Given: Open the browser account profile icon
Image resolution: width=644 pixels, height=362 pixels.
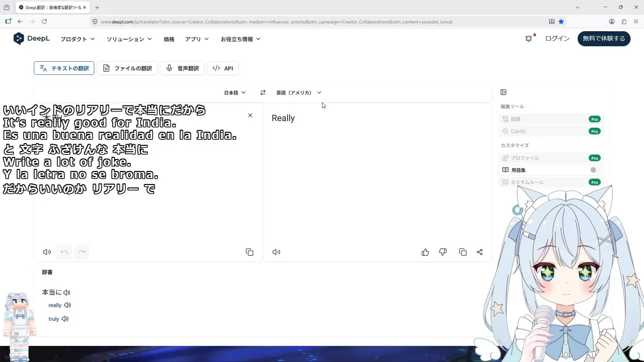Looking at the screenshot, I should (612, 22).
